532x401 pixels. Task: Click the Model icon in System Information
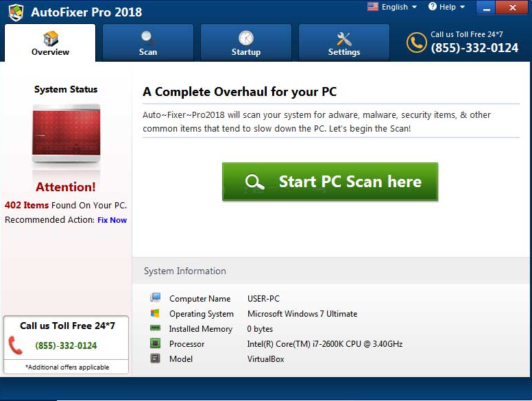pyautogui.click(x=156, y=359)
